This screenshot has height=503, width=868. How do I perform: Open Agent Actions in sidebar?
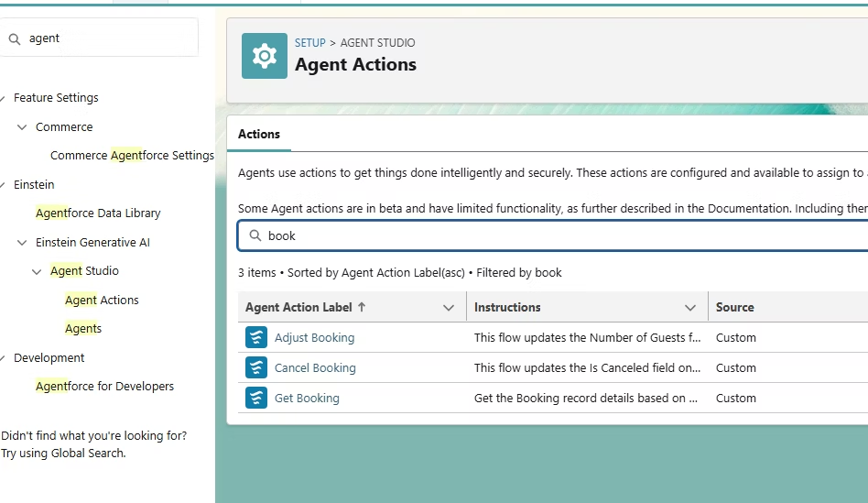tap(102, 300)
